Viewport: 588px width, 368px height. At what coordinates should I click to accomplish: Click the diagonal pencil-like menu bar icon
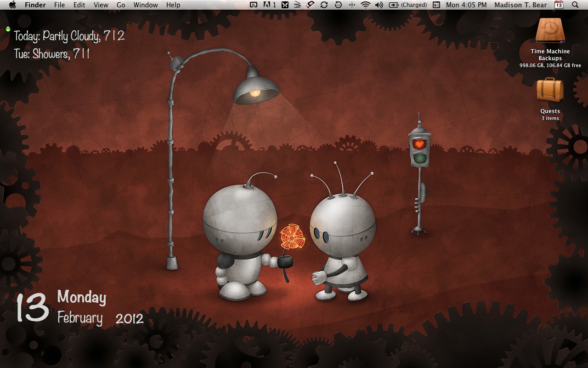311,5
